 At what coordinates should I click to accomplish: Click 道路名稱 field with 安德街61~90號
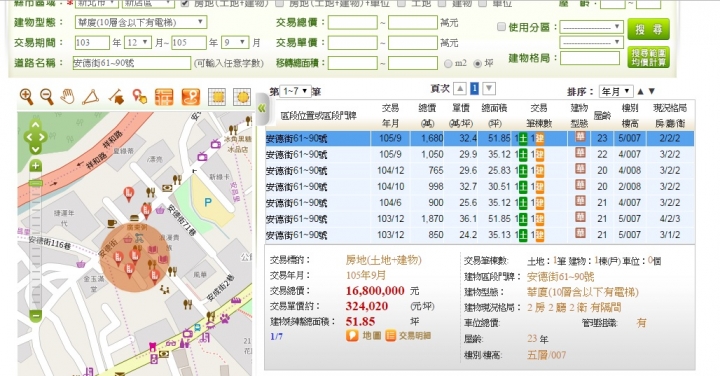[132, 63]
